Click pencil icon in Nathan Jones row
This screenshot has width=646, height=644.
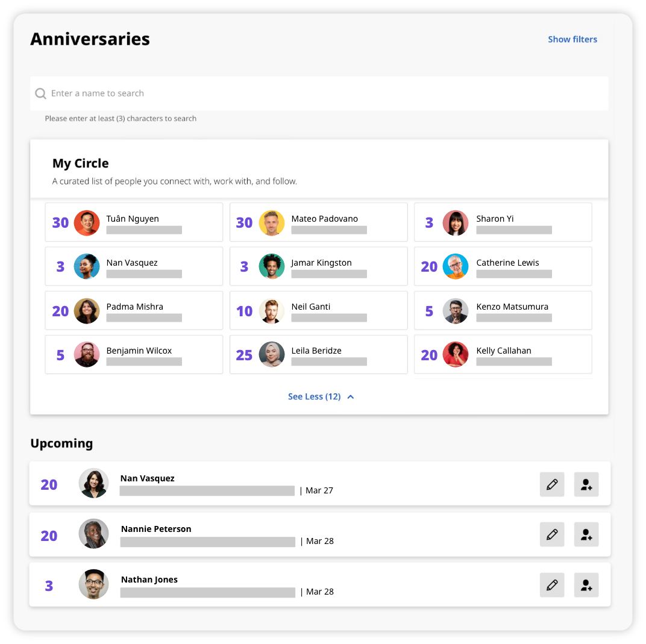[x=552, y=585]
